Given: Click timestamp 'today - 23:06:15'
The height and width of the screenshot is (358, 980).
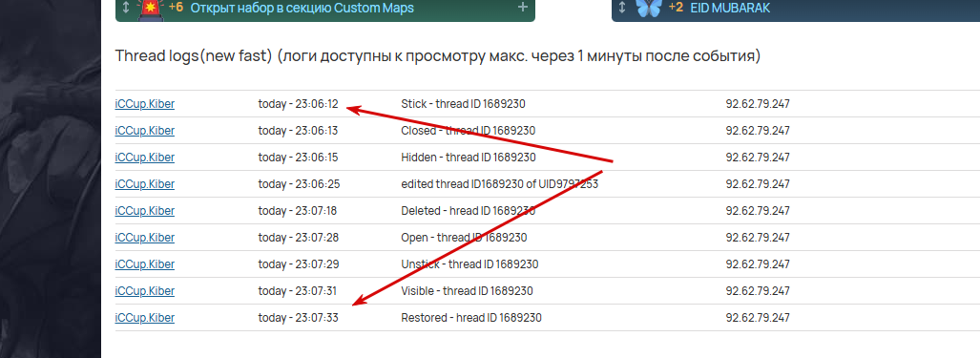Looking at the screenshot, I should pos(298,158).
